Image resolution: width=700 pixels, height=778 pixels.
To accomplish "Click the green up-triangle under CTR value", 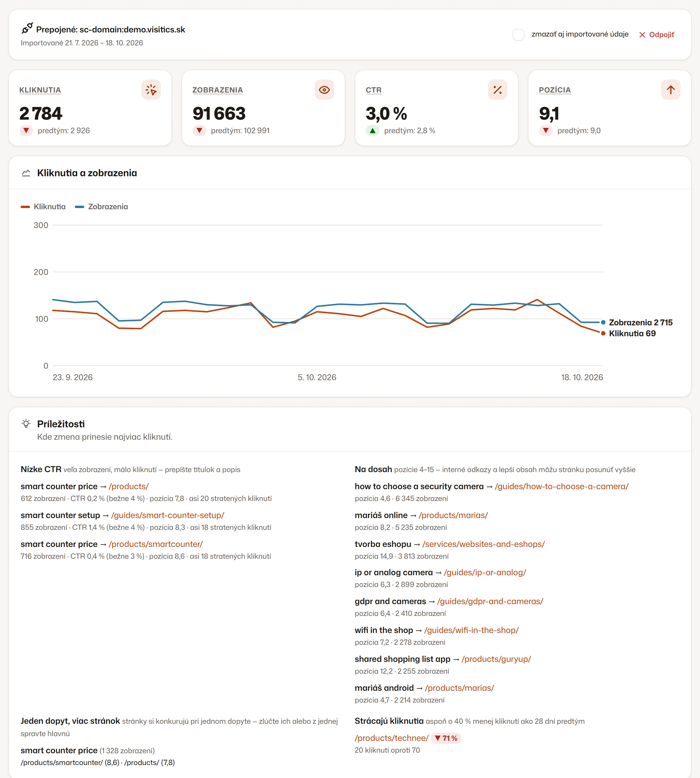I will [372, 131].
